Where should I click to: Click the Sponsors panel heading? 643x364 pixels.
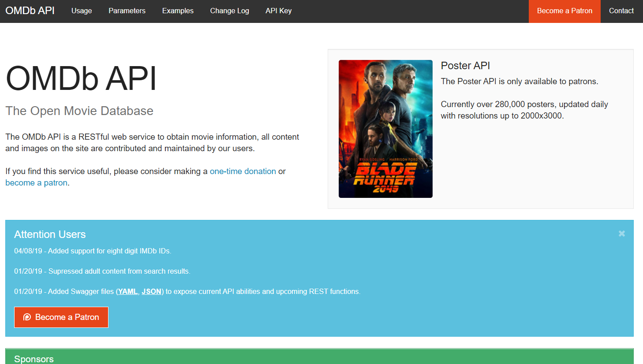coord(34,359)
